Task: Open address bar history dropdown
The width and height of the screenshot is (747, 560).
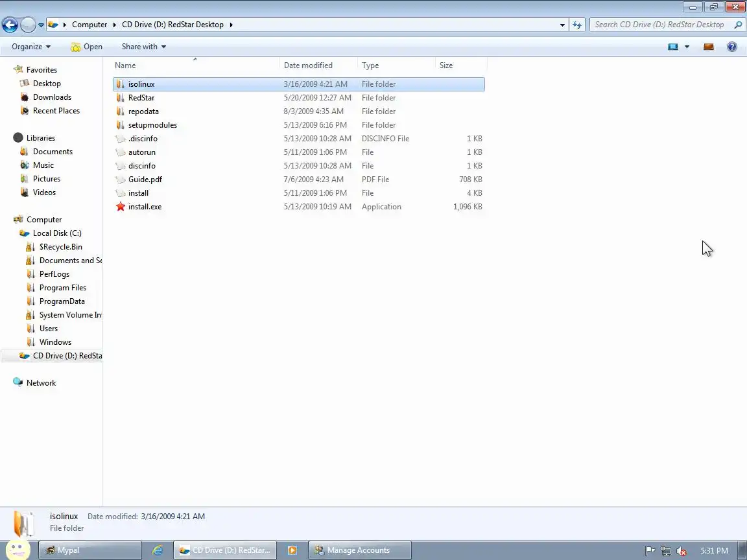Action: coord(562,25)
